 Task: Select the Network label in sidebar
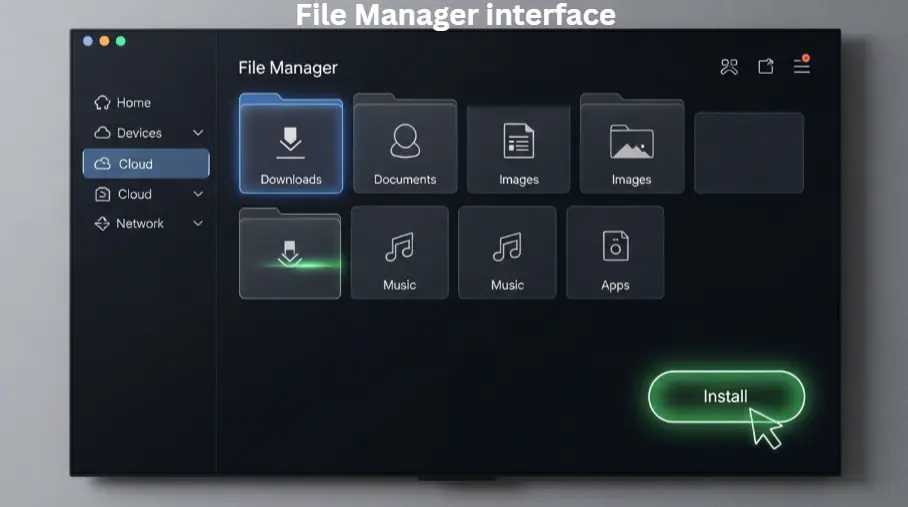click(139, 224)
